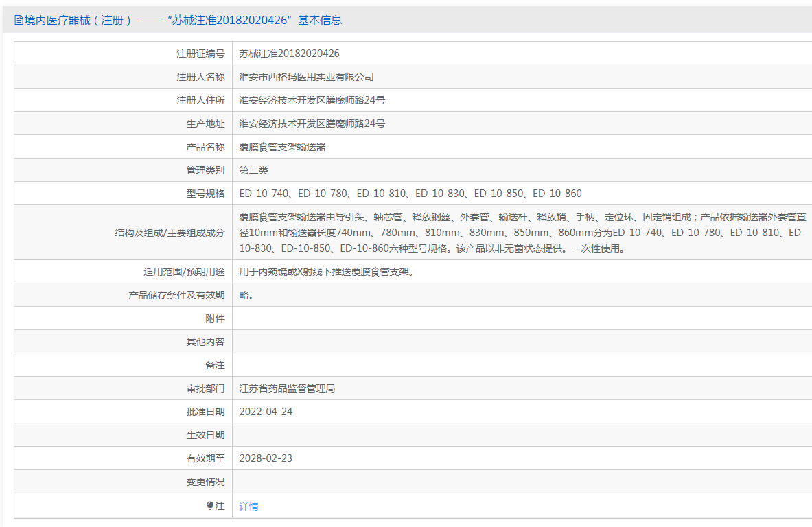Click the 结构及组成 description paragraph

[x=522, y=233]
